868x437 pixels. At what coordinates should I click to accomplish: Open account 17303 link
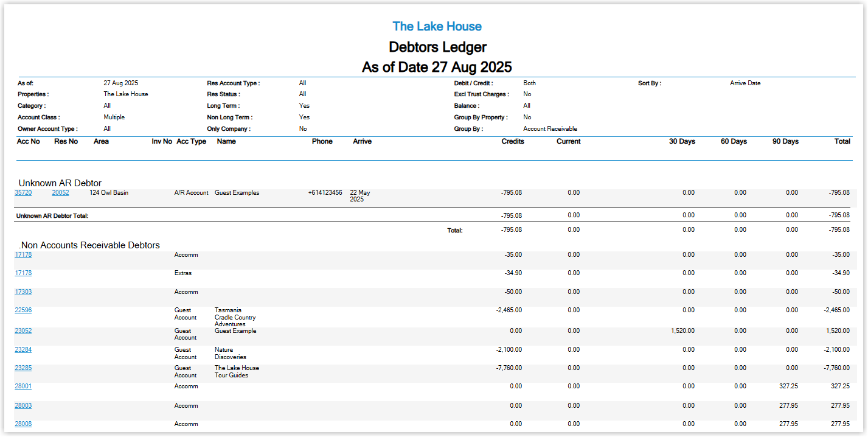pyautogui.click(x=23, y=292)
